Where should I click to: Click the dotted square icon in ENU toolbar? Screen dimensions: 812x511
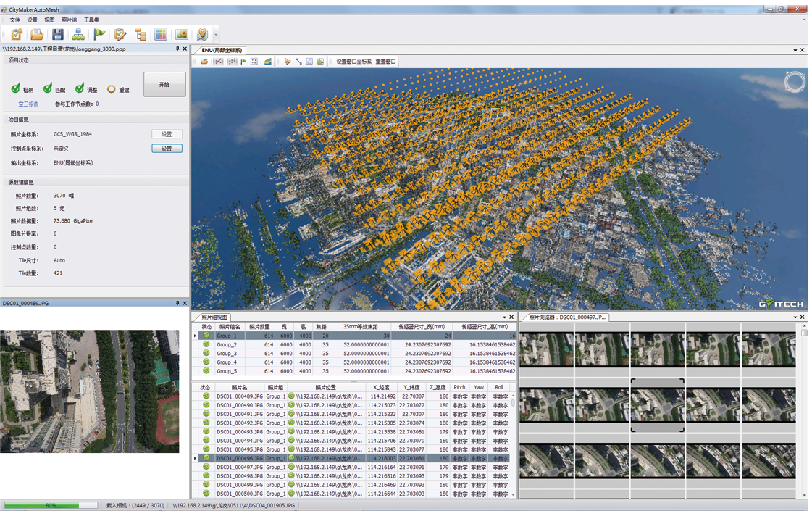point(254,61)
